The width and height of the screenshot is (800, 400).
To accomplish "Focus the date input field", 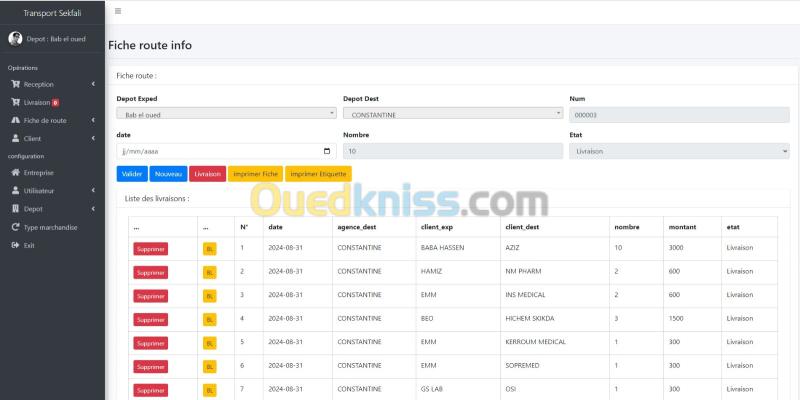I will pos(227,151).
